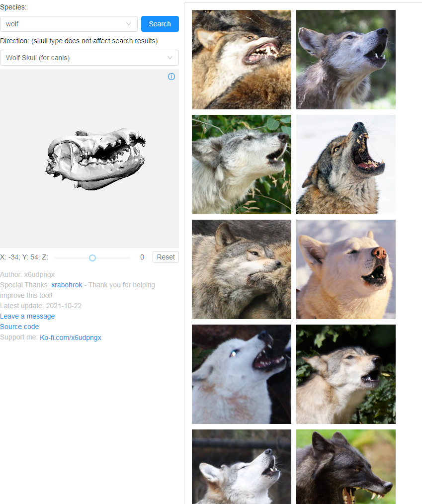Image resolution: width=422 pixels, height=504 pixels.
Task: Select the gray wolf howling against dark forest photo
Action: pyautogui.click(x=346, y=60)
